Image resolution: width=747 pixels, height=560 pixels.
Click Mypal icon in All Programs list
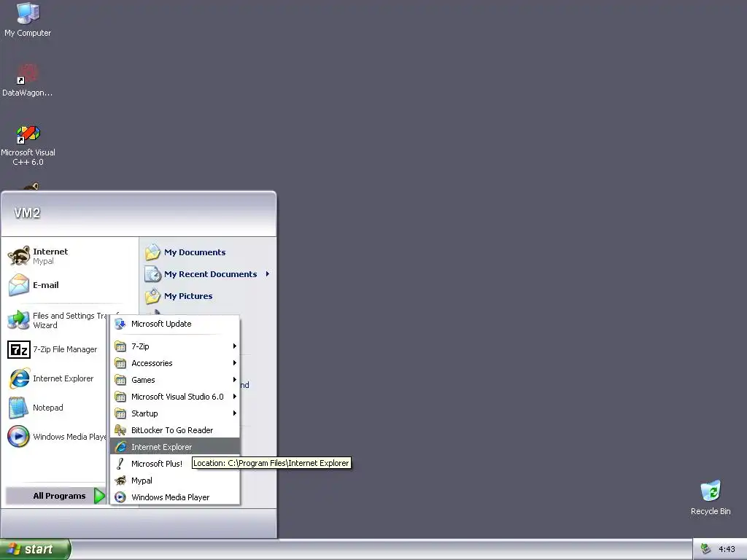(120, 481)
